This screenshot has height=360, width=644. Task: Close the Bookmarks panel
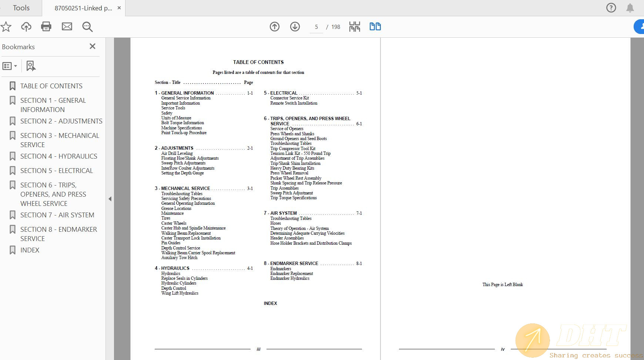93,46
